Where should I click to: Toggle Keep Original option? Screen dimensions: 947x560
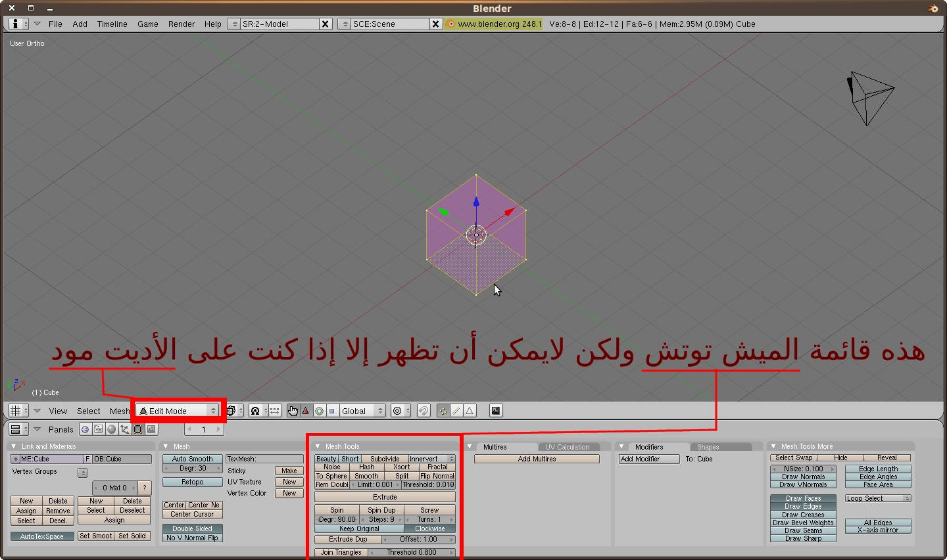coord(359,528)
